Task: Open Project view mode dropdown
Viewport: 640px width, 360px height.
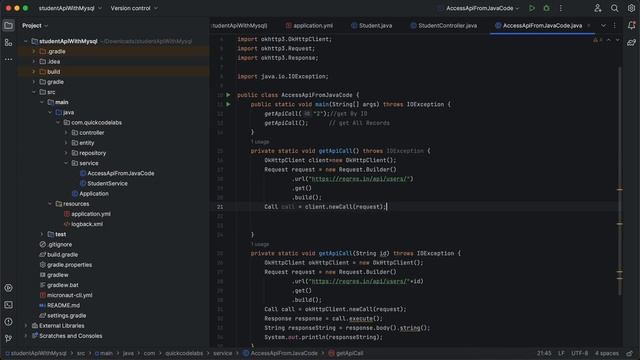Action: pos(35,26)
